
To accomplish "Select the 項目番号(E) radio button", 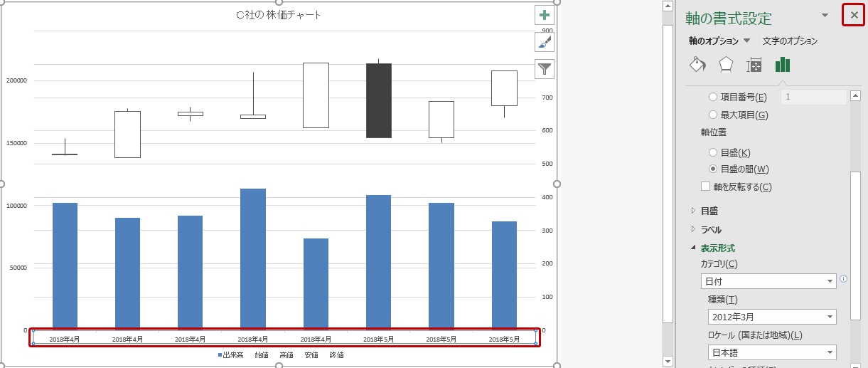I will pyautogui.click(x=713, y=97).
